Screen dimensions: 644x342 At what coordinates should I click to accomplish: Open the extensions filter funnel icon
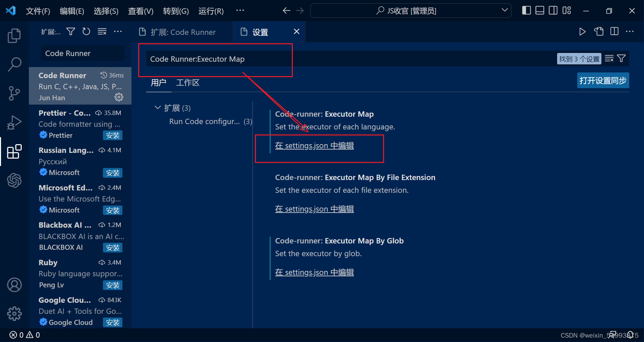tap(70, 31)
